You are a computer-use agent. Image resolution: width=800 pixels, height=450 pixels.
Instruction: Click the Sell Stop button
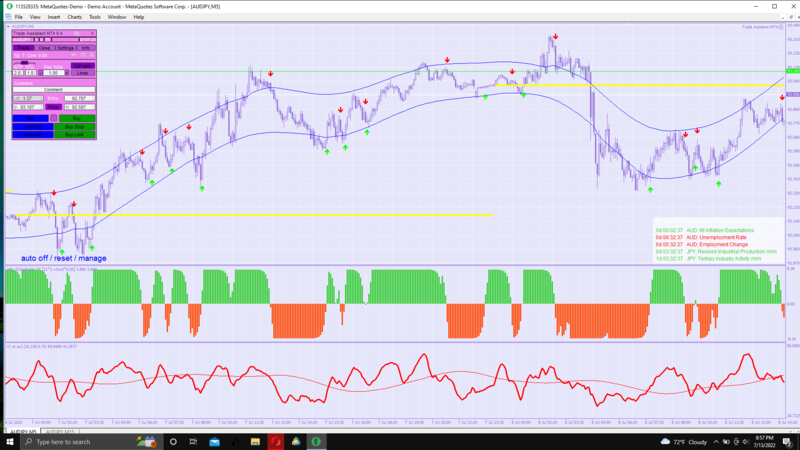[x=33, y=127]
